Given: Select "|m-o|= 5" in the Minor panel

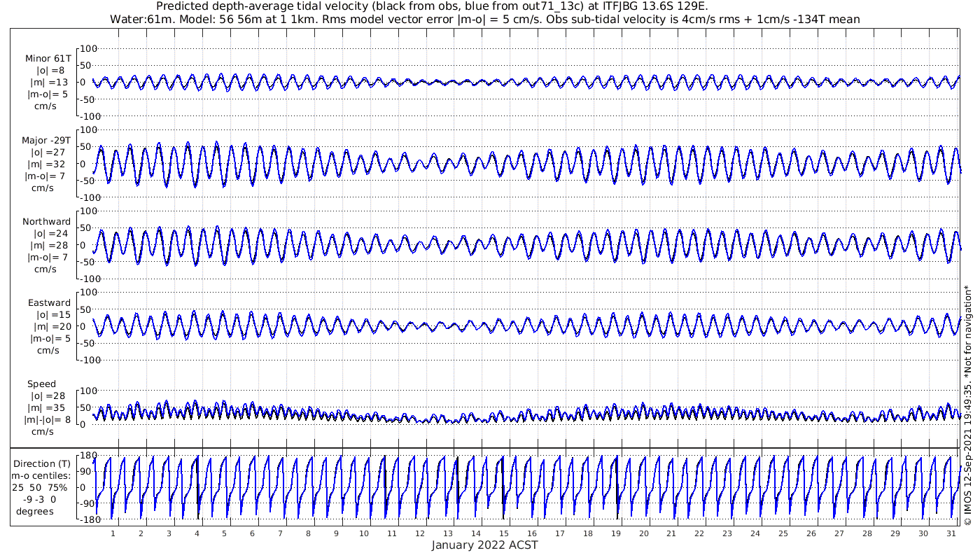Looking at the screenshot, I should (48, 94).
